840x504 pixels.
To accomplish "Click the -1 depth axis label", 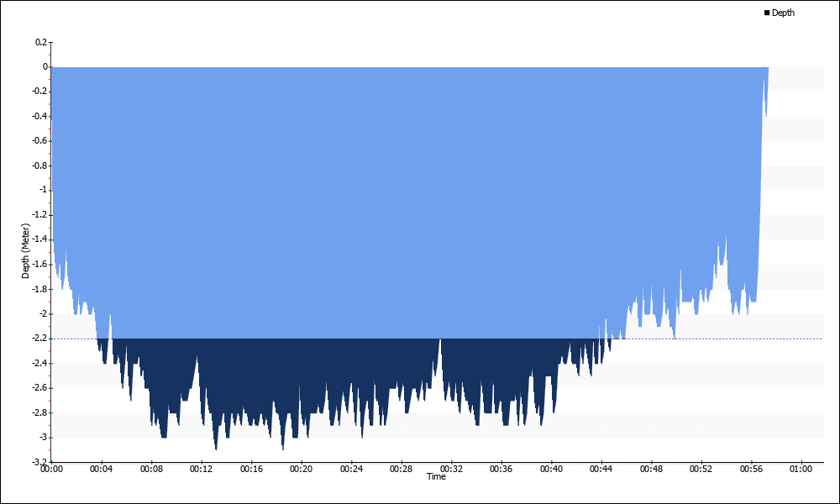I will point(43,190).
